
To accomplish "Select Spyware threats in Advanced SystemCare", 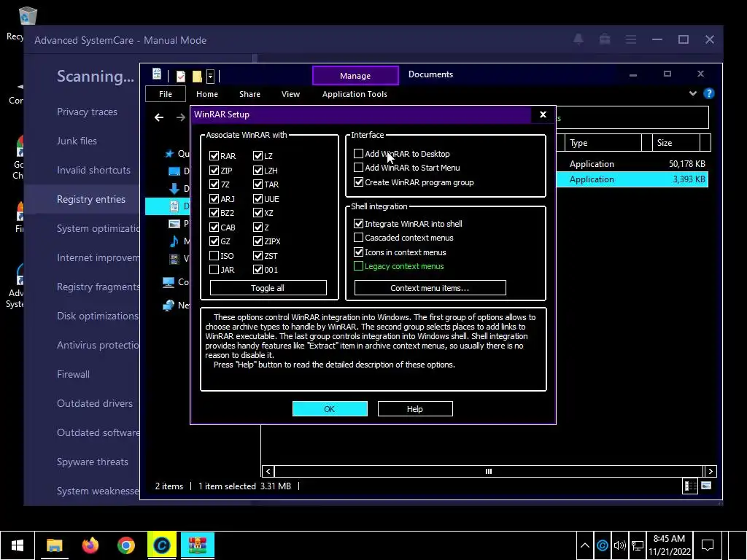I will [93, 462].
